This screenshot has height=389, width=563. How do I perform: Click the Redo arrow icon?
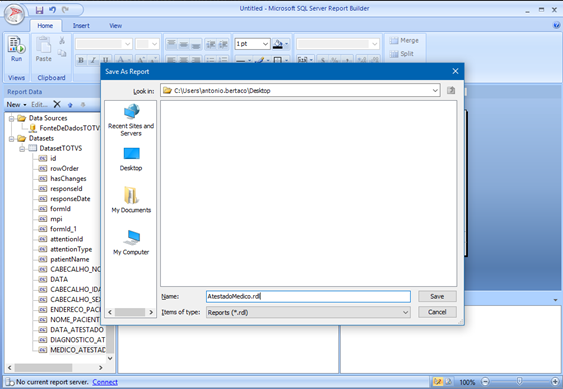pyautogui.click(x=65, y=10)
